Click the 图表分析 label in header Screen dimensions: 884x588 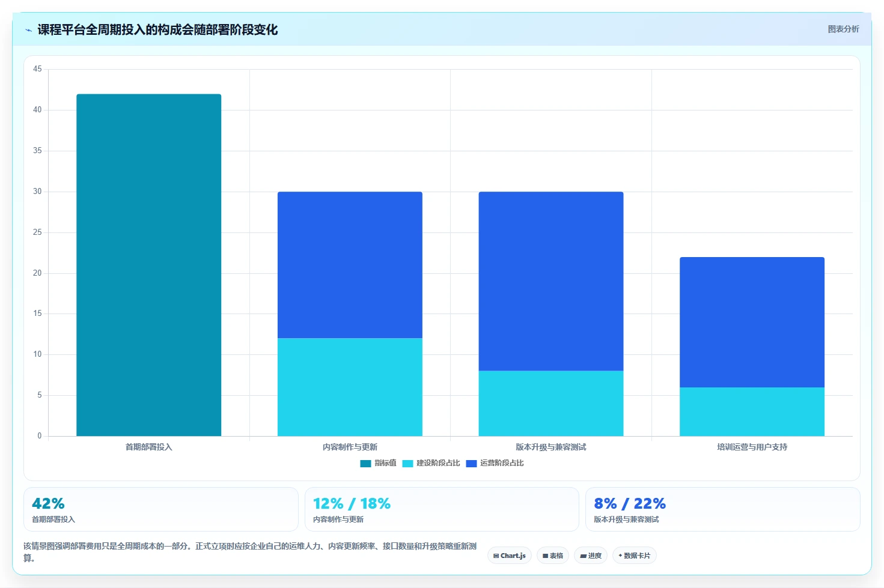coord(843,29)
